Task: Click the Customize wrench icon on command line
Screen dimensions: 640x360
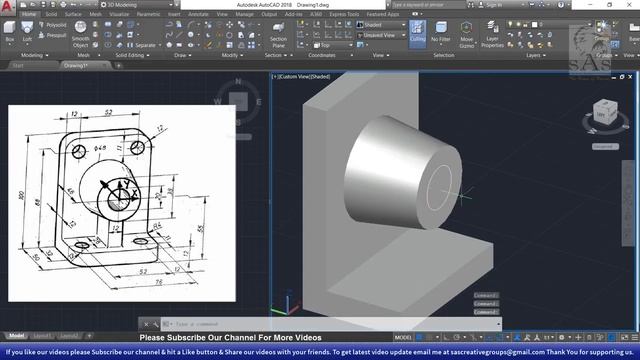Action: [156, 324]
